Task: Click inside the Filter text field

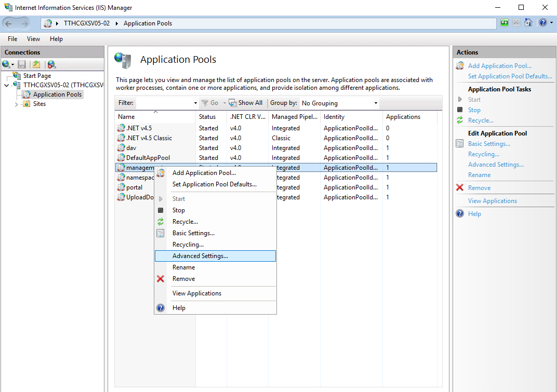Action: 164,103
